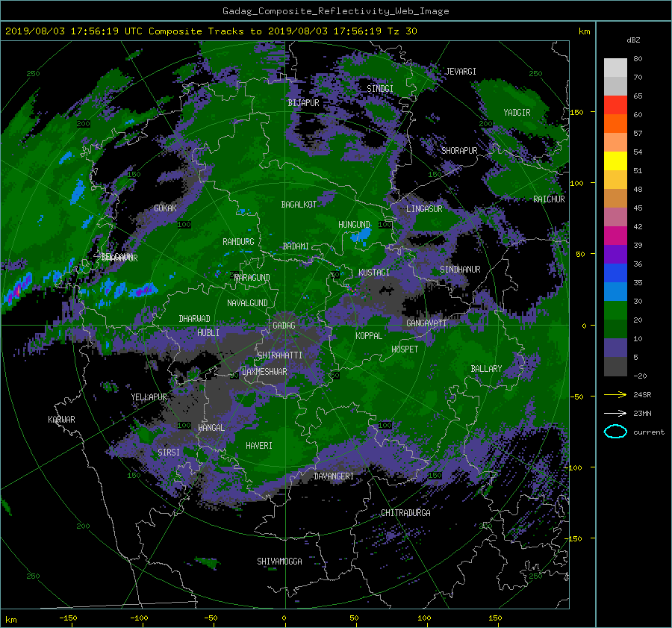Click the dark gray -20 dBZ color swatch
672x628 pixels.
[615, 367]
